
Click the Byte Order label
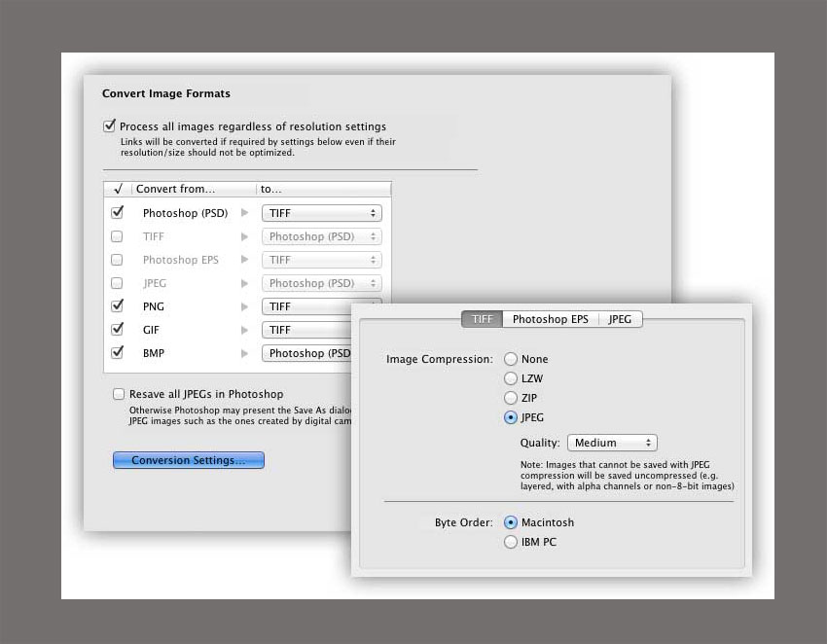tap(463, 522)
